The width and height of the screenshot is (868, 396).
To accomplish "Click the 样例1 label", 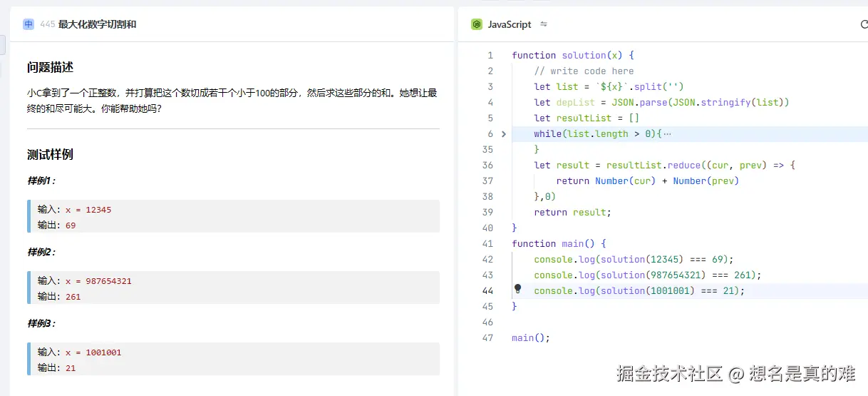I will coord(41,181).
